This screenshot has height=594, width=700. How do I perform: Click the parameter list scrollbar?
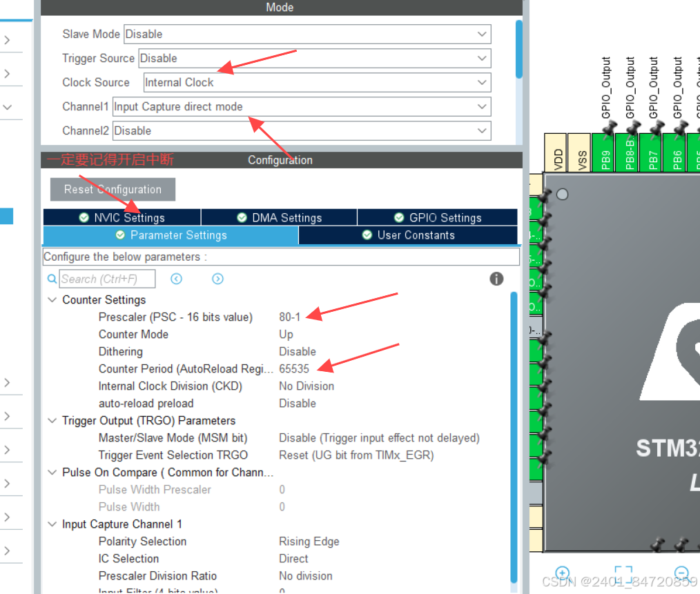click(514, 437)
